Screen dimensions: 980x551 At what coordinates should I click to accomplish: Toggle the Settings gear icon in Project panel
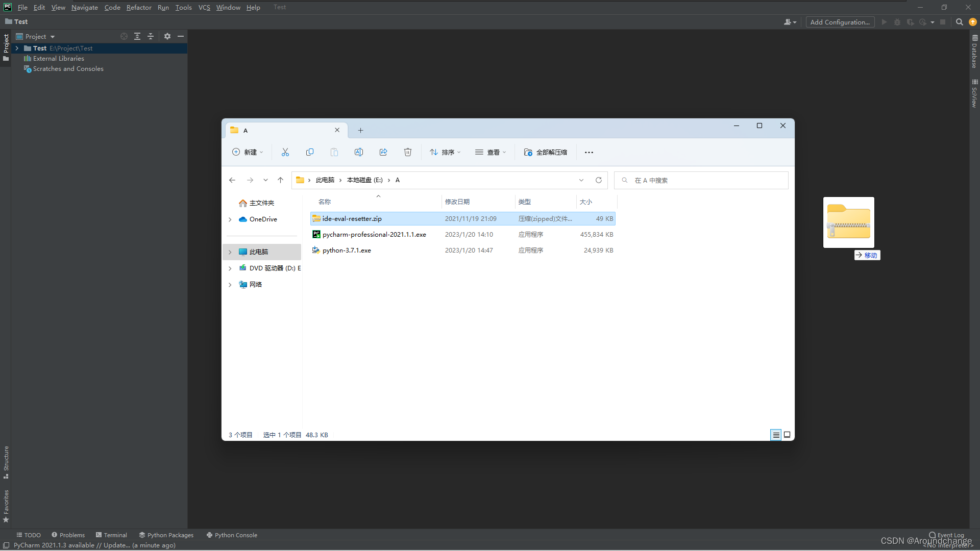click(167, 36)
